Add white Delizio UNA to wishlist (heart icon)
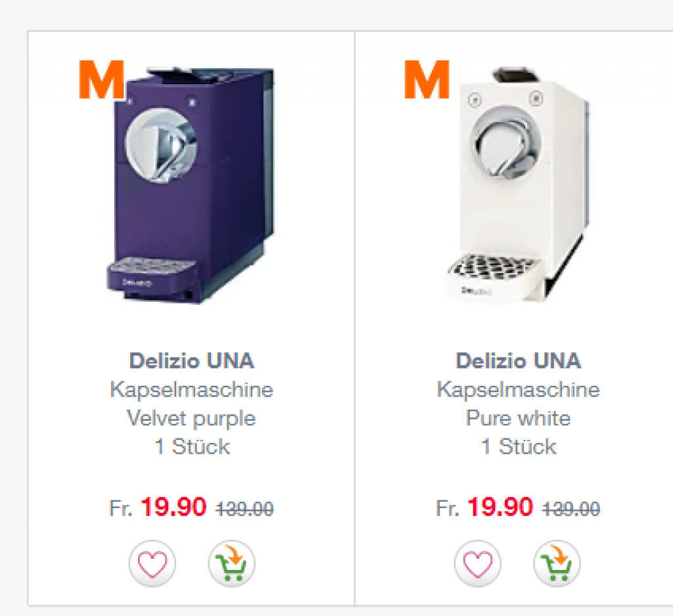The width and height of the screenshot is (673, 616). [478, 563]
